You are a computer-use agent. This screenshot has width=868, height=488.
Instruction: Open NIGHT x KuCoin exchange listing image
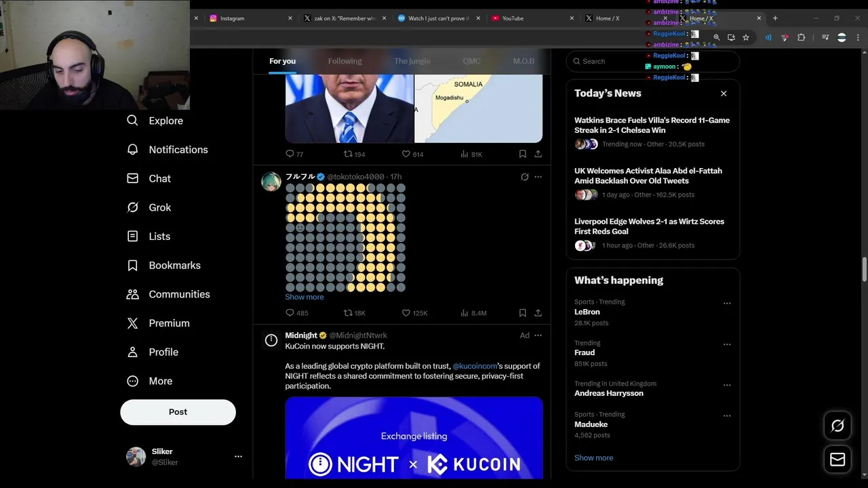click(x=414, y=438)
